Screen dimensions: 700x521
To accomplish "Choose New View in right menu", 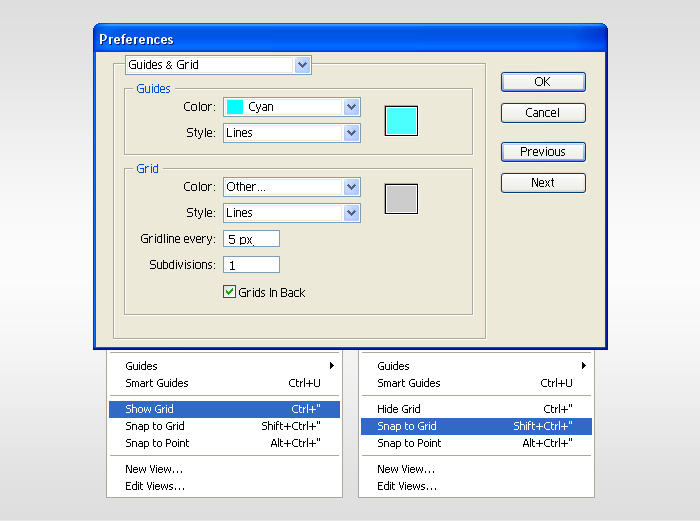I will pyautogui.click(x=476, y=469).
